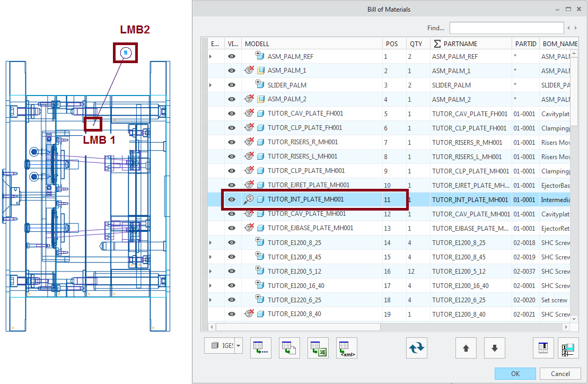This screenshot has height=384, width=588.
Task: Click the status icon of TUTOR_RISERS_L_MH001
Action: coord(249,156)
